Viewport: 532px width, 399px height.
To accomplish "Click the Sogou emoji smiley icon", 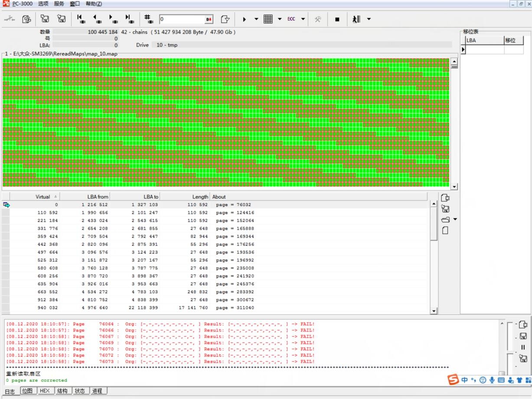I will [483, 380].
